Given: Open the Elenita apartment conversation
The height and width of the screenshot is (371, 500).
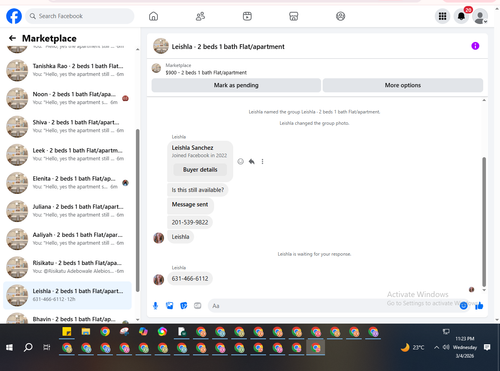Looking at the screenshot, I should pos(67,183).
